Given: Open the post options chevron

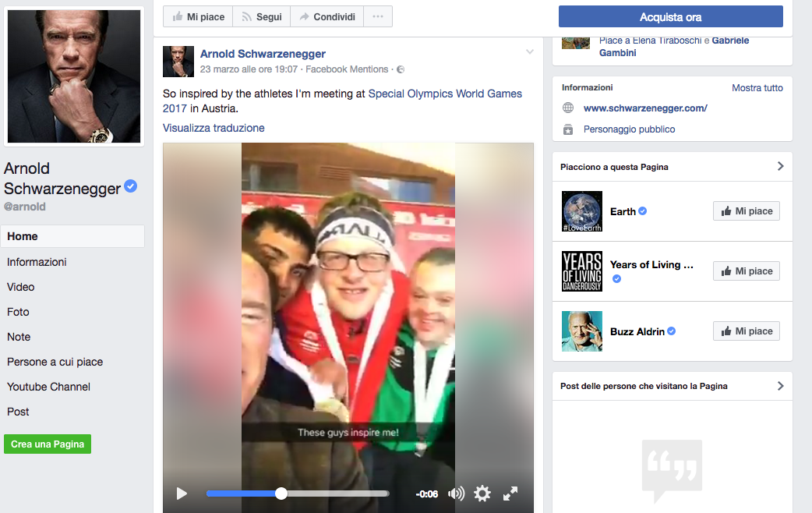Looking at the screenshot, I should point(530,51).
